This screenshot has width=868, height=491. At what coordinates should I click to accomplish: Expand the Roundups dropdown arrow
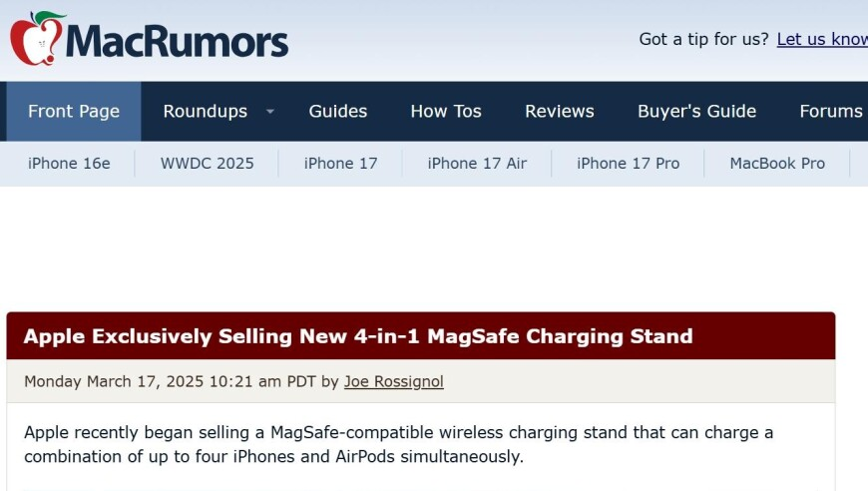pyautogui.click(x=270, y=111)
